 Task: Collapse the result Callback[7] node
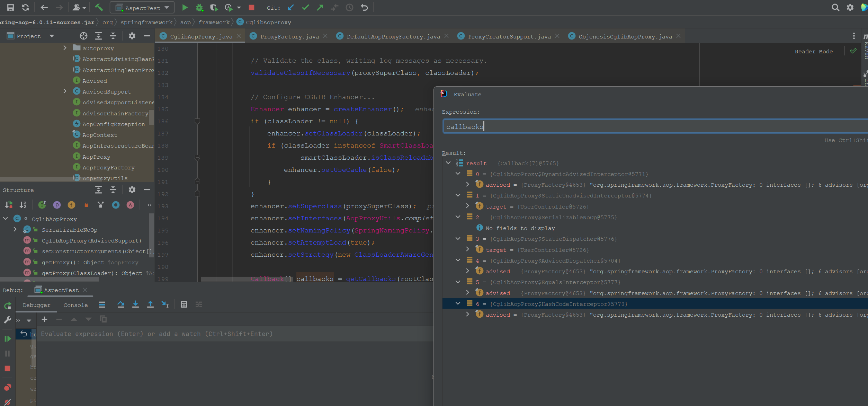click(x=448, y=163)
